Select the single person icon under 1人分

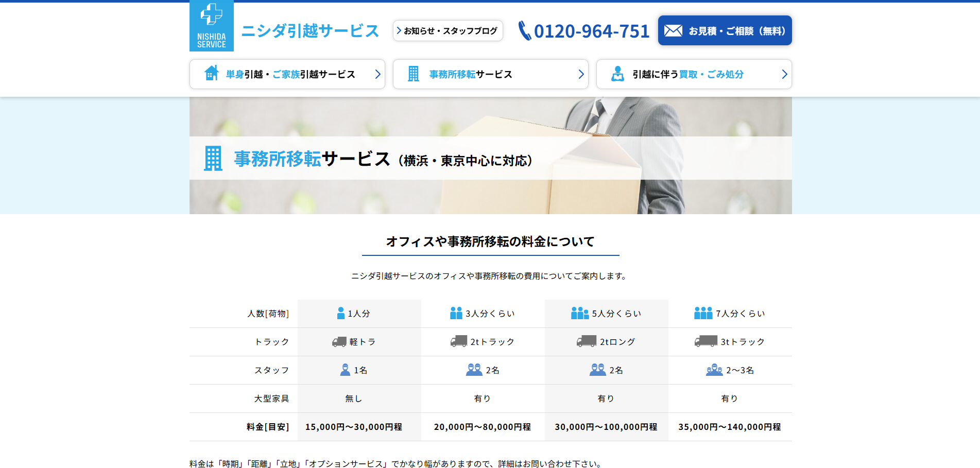click(x=340, y=313)
